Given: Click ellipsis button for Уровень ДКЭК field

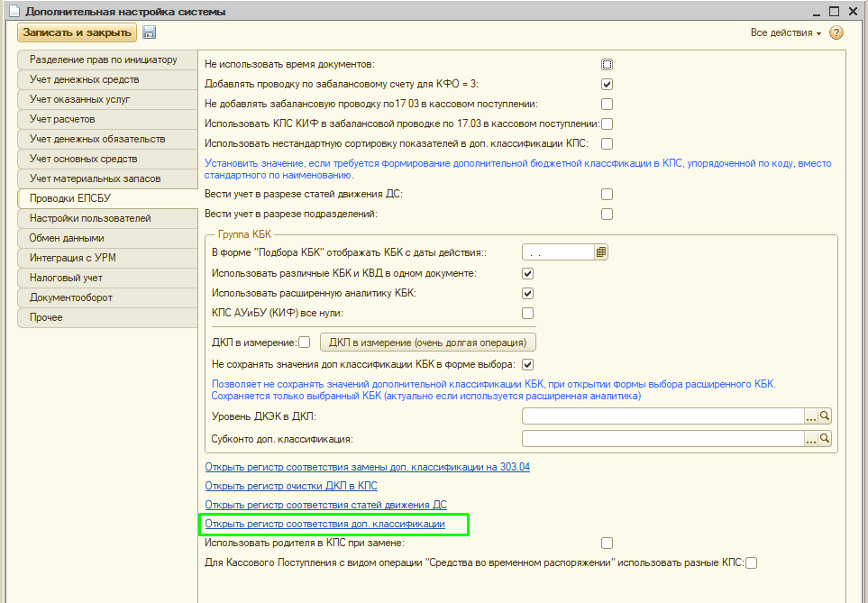Looking at the screenshot, I should [x=810, y=416].
